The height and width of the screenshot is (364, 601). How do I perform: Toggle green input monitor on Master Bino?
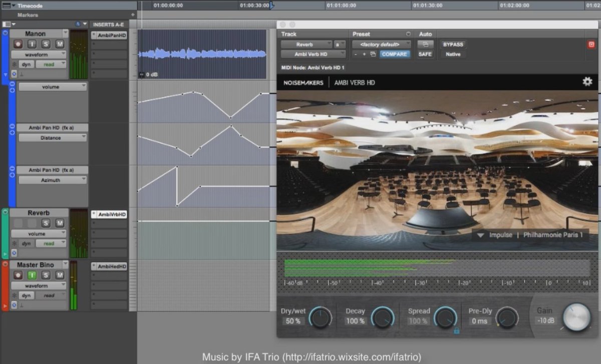pos(32,275)
